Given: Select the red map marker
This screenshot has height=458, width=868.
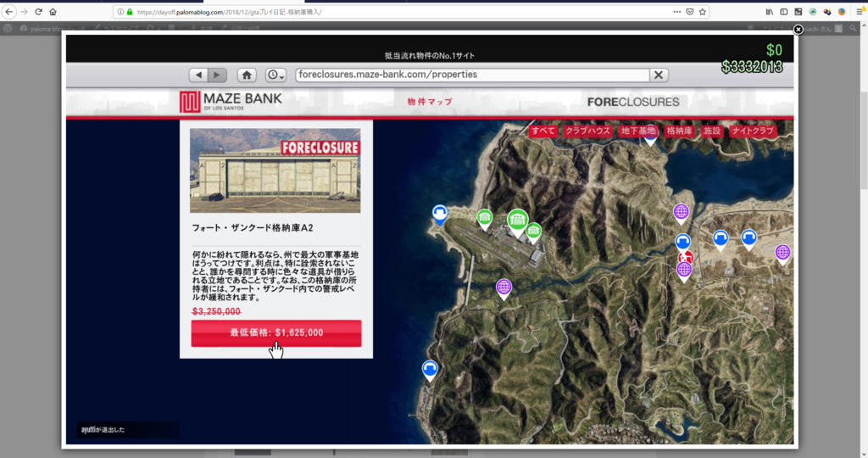Looking at the screenshot, I should point(687,258).
